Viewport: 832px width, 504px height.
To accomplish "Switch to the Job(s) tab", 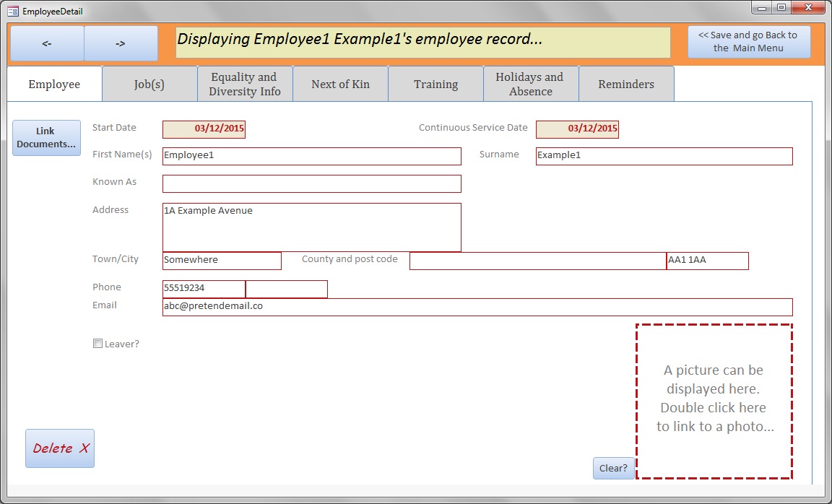I will (x=149, y=84).
